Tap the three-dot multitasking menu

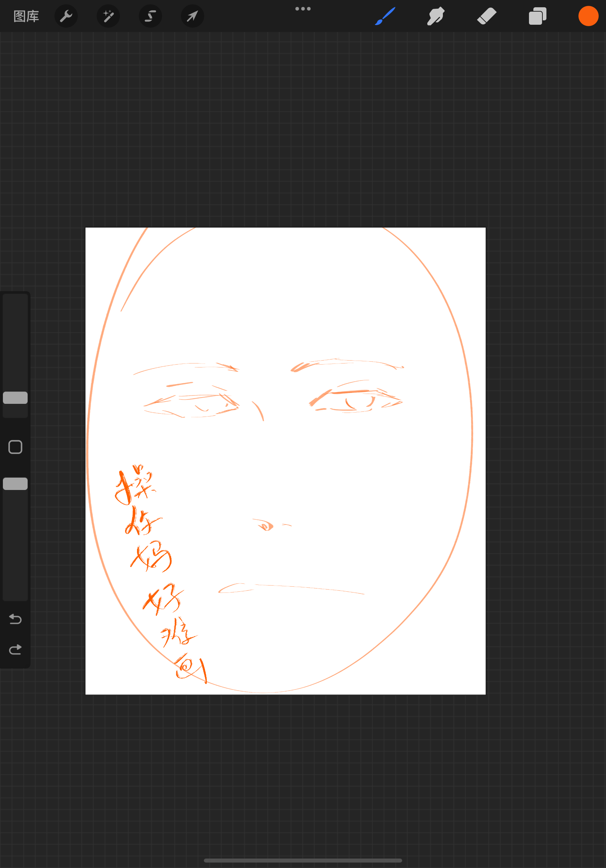click(303, 9)
